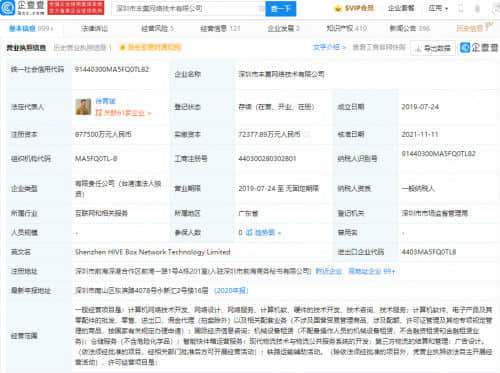This screenshot has height=373, width=500.
Task: Click the 文字介绍 link
Action: pos(329,48)
